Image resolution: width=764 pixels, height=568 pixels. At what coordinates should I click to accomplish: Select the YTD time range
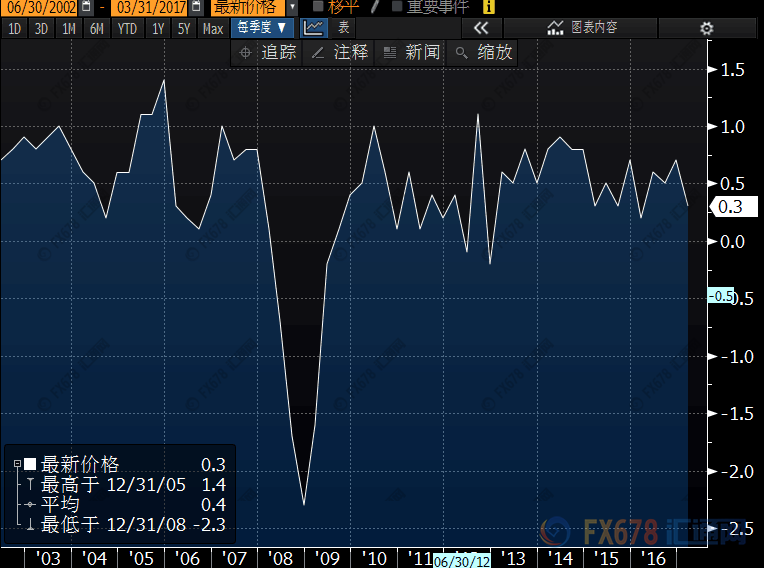pos(127,29)
